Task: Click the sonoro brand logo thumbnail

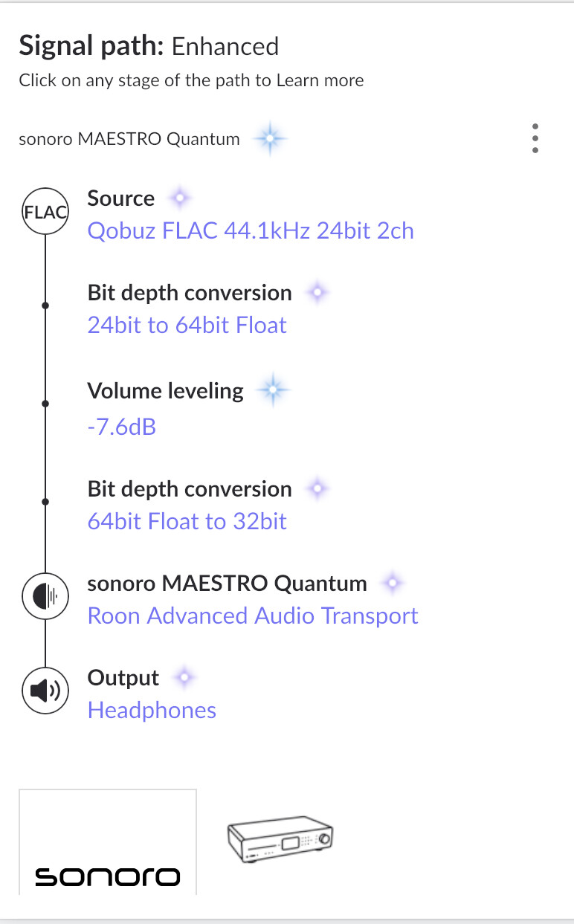Action: tap(107, 841)
